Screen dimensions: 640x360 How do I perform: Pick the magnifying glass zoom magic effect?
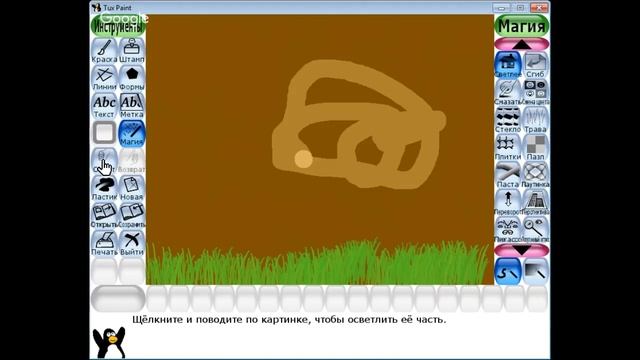[x=535, y=230]
